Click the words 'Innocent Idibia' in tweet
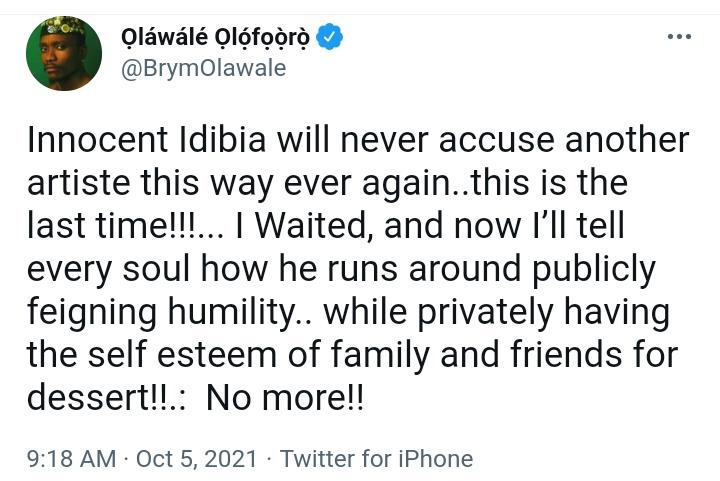Screen dimensions: 720x481 [x=146, y=140]
